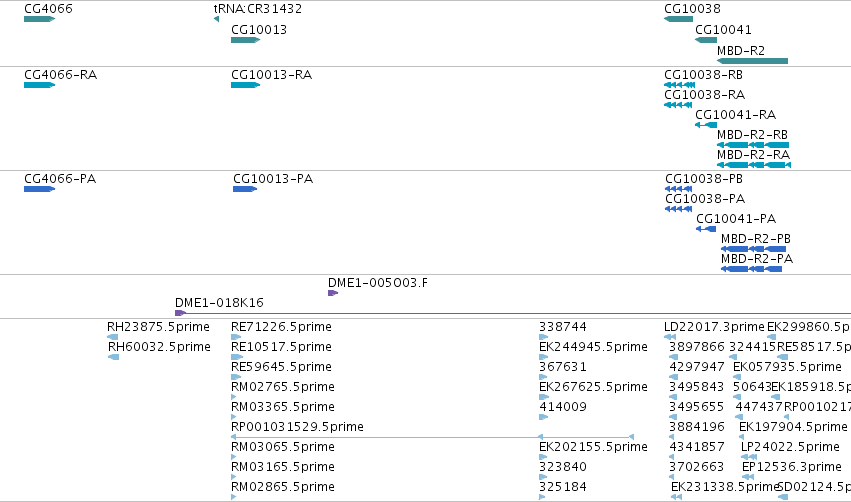Click the 3495655 feature label
Image resolution: width=851 pixels, height=502 pixels.
[697, 408]
